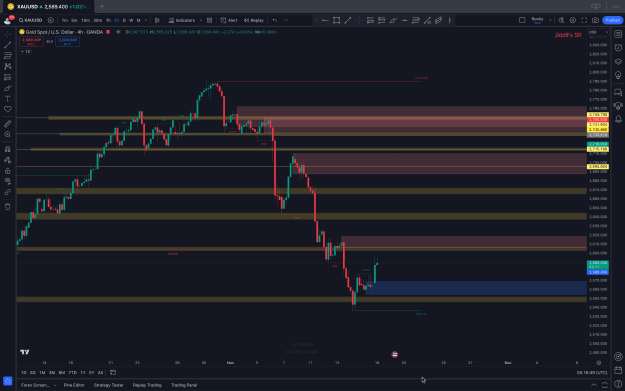Open the ideas lightbulb panel icon

coord(618,75)
